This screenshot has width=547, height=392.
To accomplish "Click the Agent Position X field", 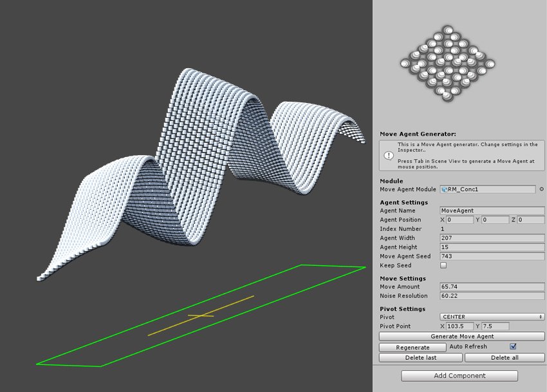I will coord(458,219).
